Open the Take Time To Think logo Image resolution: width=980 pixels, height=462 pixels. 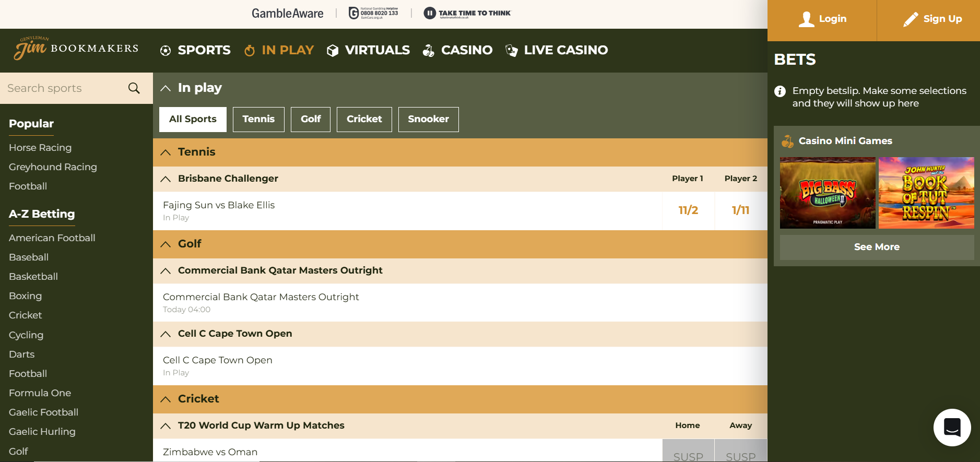pyautogui.click(x=467, y=13)
